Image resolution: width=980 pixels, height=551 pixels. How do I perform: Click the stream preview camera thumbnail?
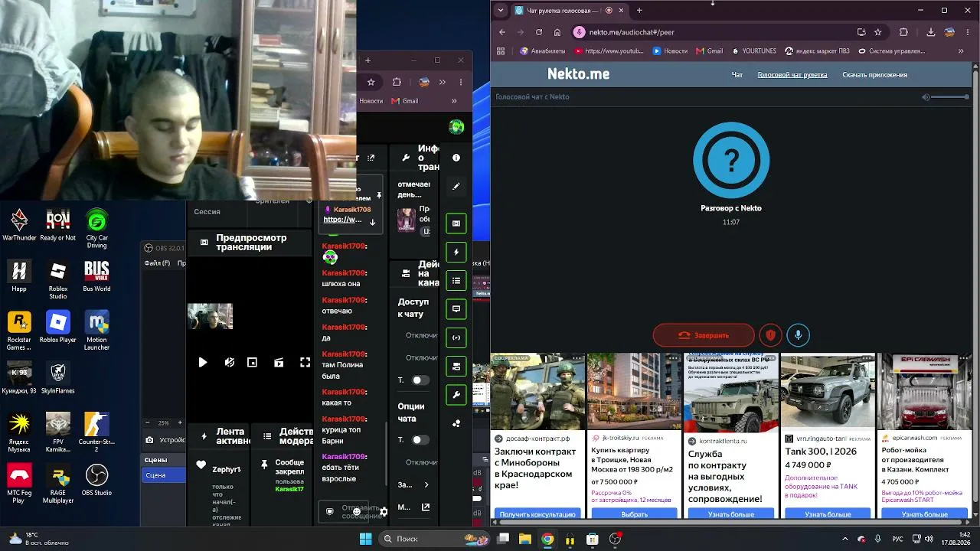[210, 316]
